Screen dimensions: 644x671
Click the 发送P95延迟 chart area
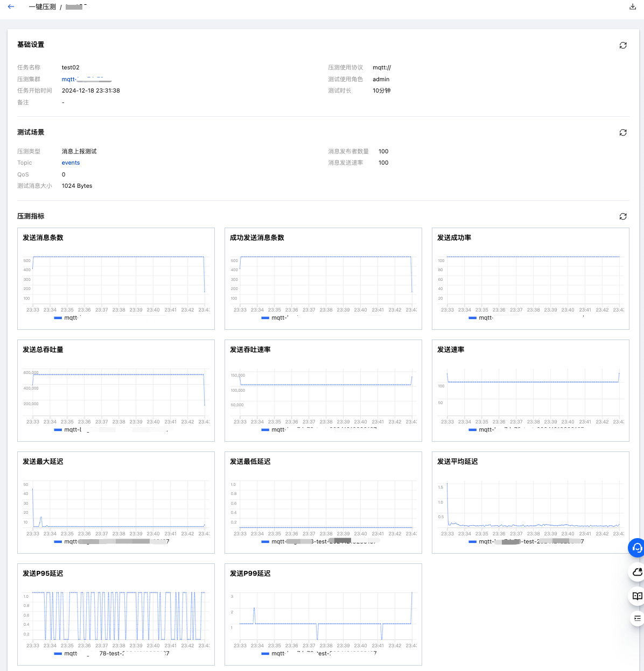click(x=116, y=615)
